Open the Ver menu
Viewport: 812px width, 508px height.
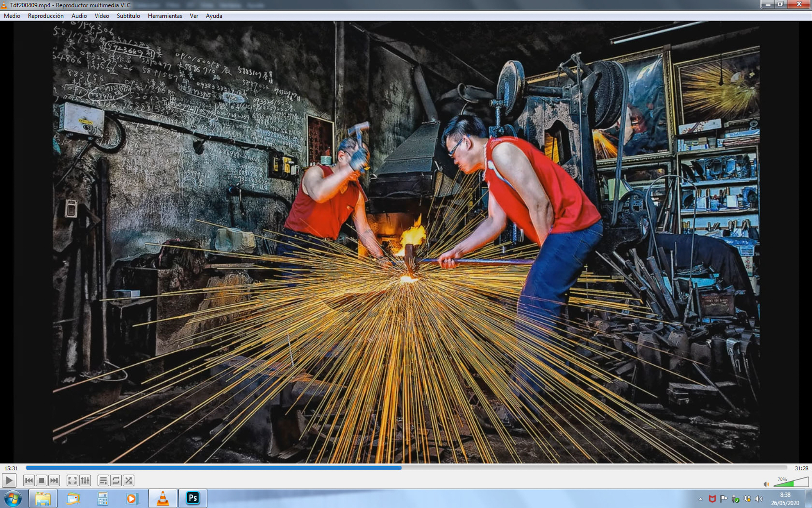point(194,16)
